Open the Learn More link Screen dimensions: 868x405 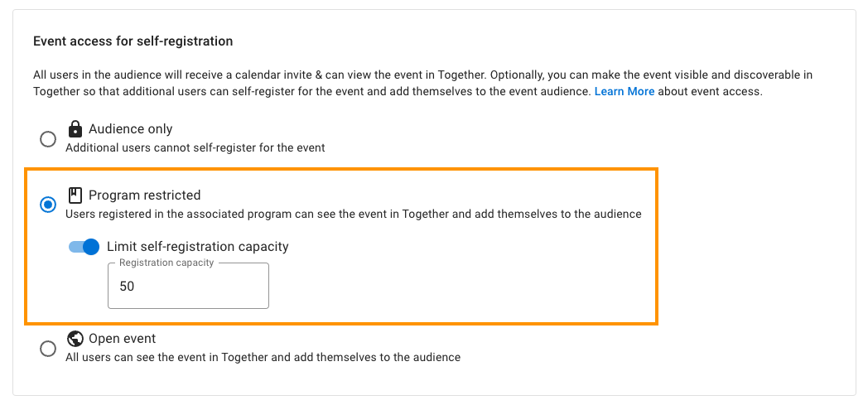click(x=624, y=91)
